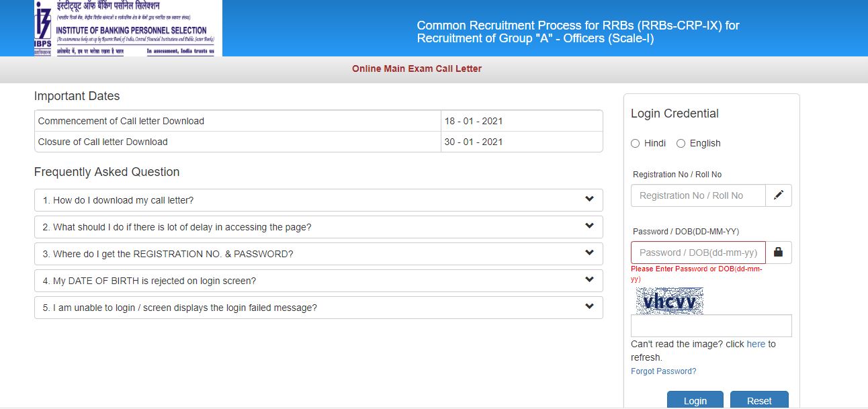Click 'here' to refresh the captcha
This screenshot has width=868, height=409.
click(756, 344)
